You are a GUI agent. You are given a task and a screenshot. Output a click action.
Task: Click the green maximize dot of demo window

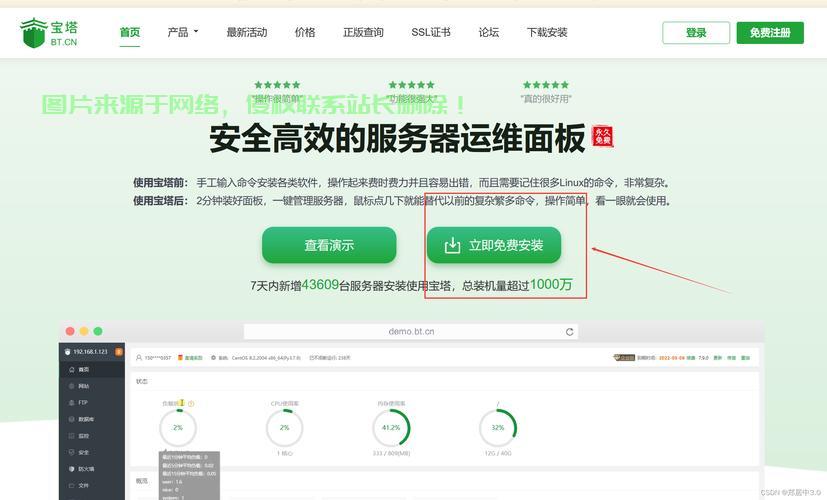(98, 331)
